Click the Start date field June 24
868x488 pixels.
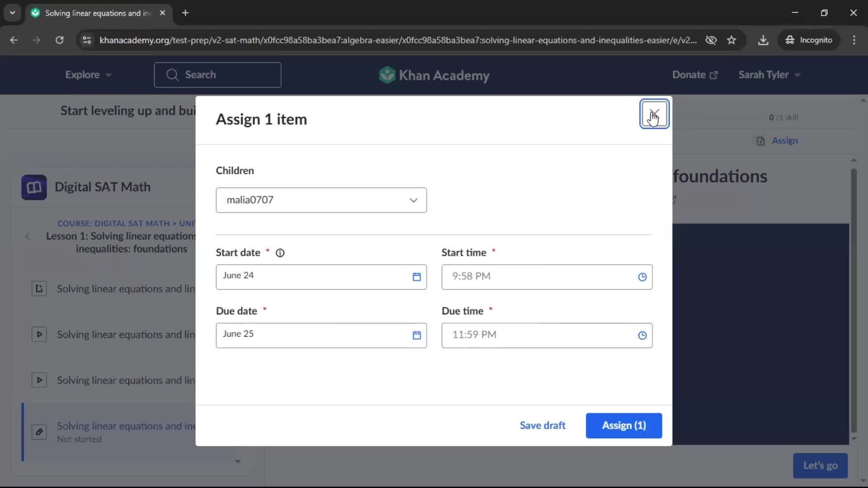coord(321,277)
